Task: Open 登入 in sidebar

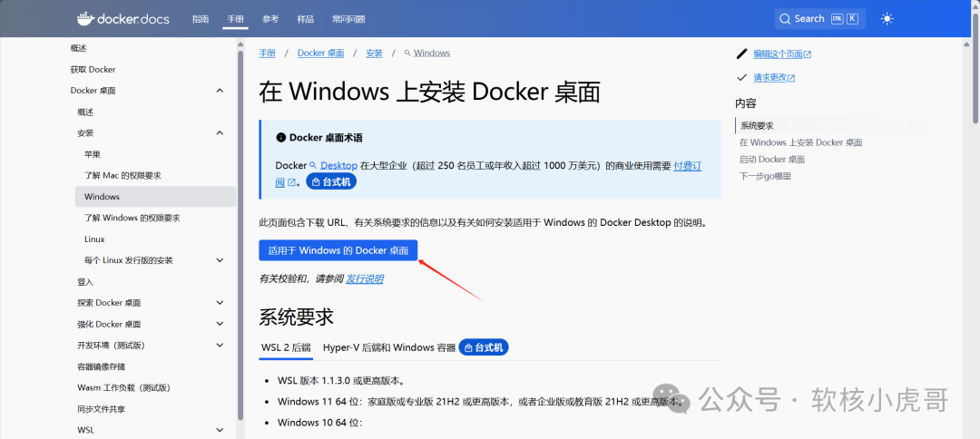Action: click(85, 282)
